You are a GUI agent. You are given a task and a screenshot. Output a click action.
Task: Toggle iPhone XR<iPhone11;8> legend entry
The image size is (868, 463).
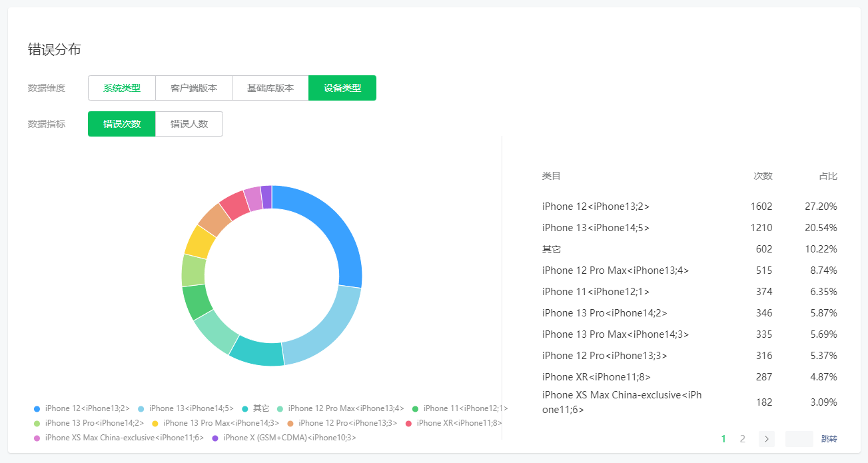tap(454, 423)
